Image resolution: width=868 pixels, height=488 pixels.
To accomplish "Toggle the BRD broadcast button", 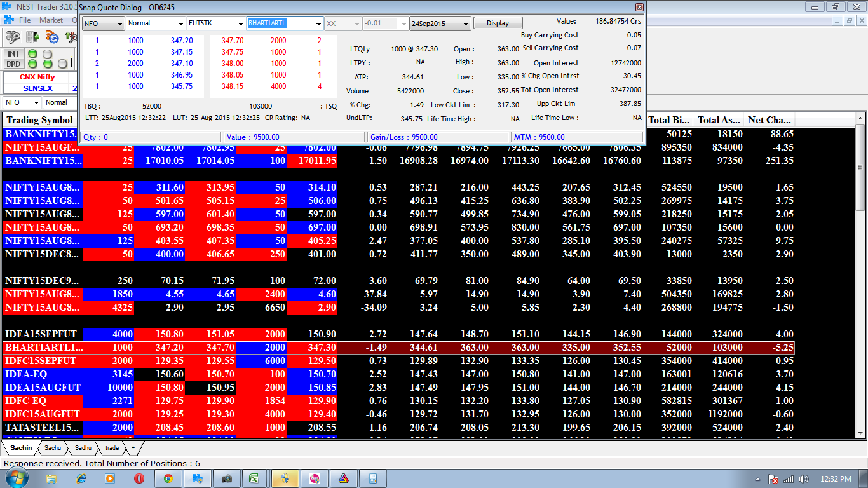I will [13, 64].
